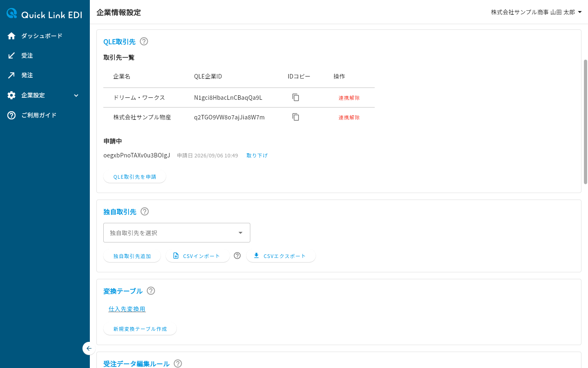Click the 取引先一覧 subheading
The width and height of the screenshot is (588, 368).
(x=119, y=58)
